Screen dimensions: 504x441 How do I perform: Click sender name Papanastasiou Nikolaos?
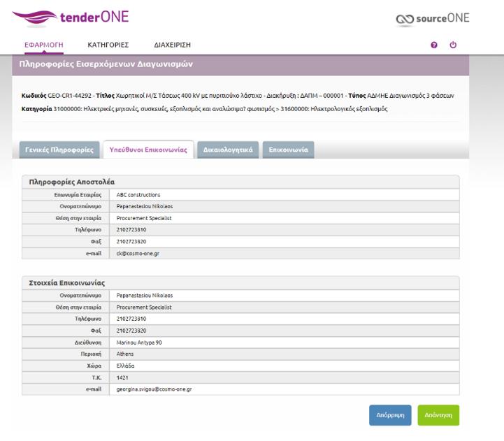click(145, 206)
